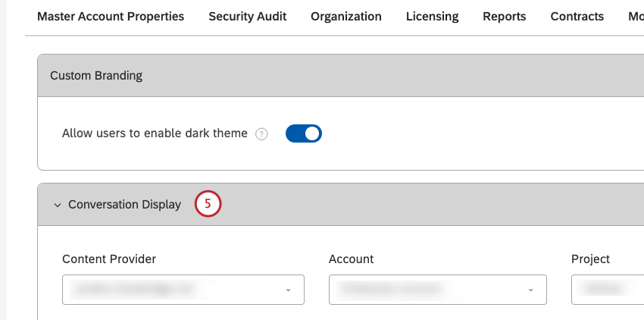Click the help icon beside dark theme
644x320 pixels.
[x=261, y=134]
